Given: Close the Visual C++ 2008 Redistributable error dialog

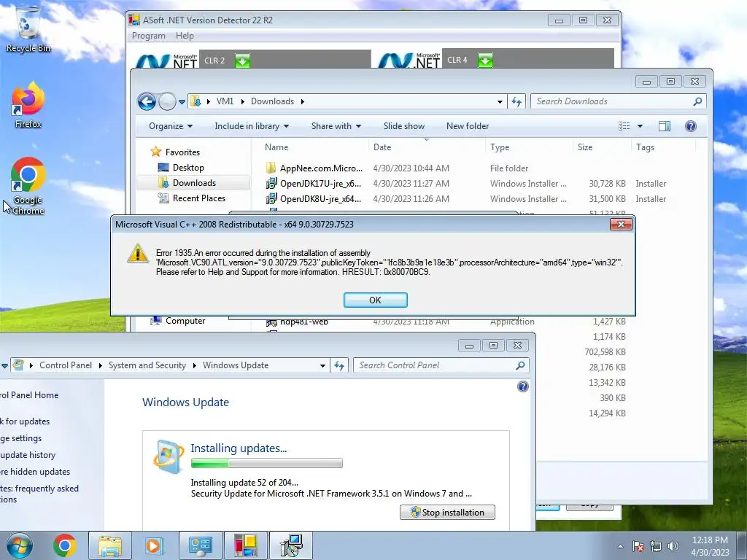Looking at the screenshot, I should pyautogui.click(x=621, y=225).
